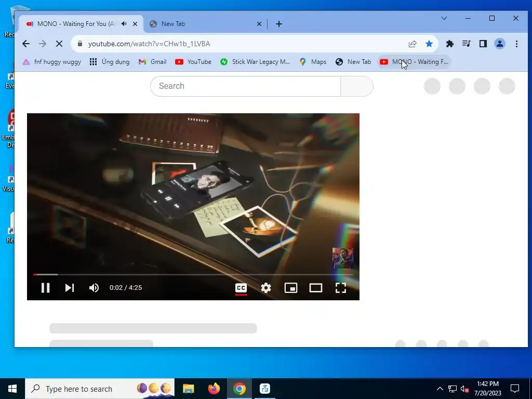Open Ứng dụng apps shortcut
This screenshot has width=532, height=399.
click(110, 62)
